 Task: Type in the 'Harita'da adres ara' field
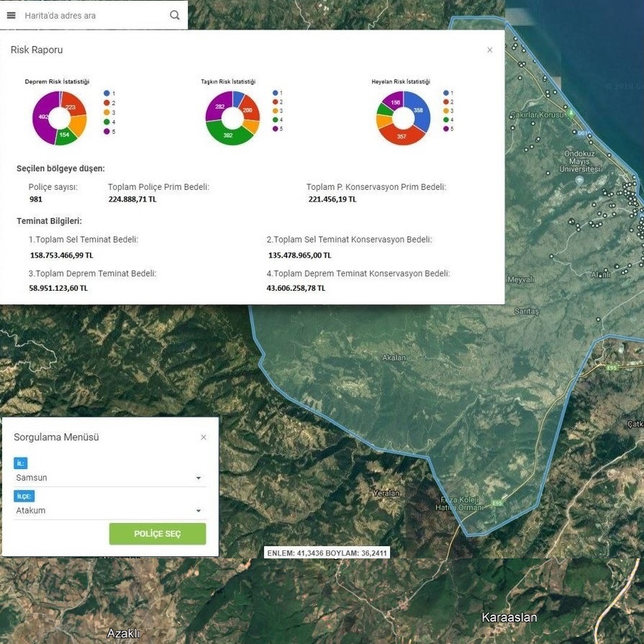[94, 15]
